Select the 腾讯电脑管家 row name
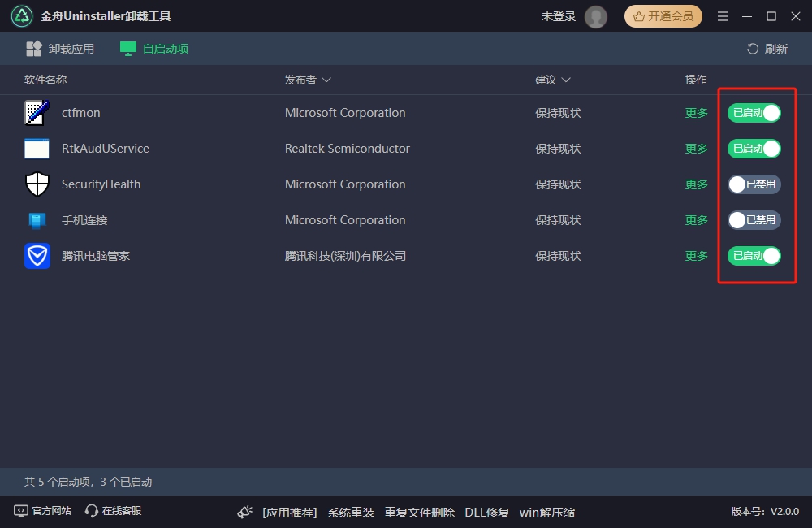This screenshot has width=812, height=528. (96, 255)
